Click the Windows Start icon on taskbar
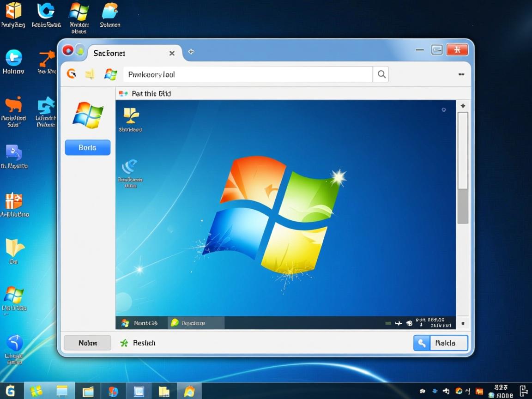 tap(36, 392)
